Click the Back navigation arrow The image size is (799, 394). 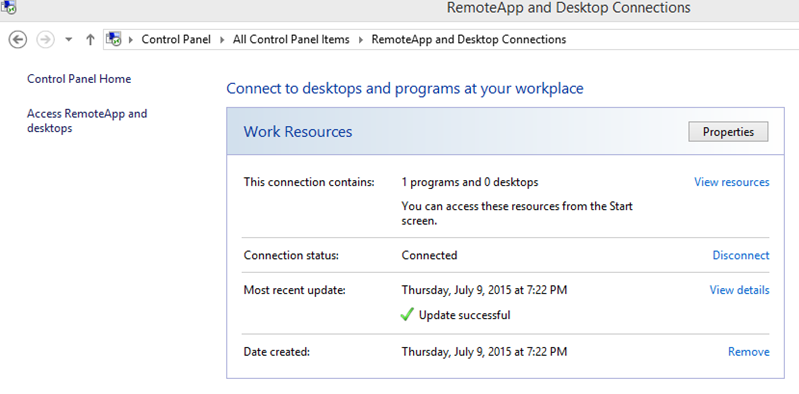pyautogui.click(x=18, y=39)
